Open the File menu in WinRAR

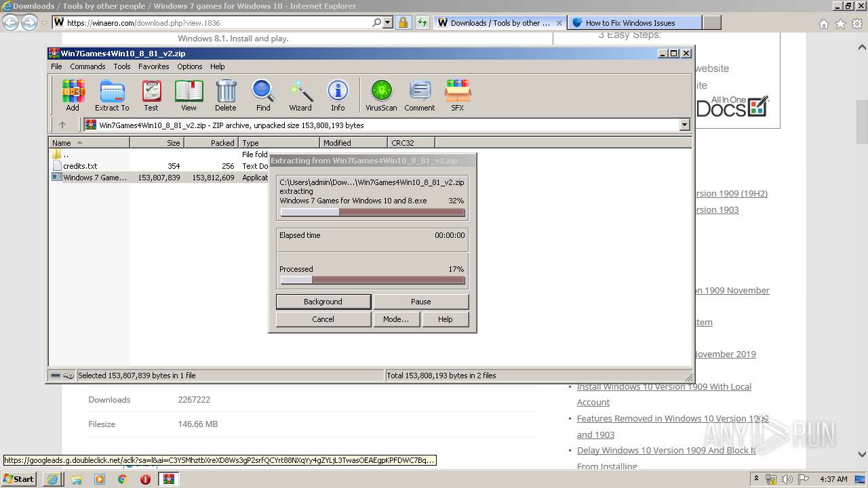[56, 66]
